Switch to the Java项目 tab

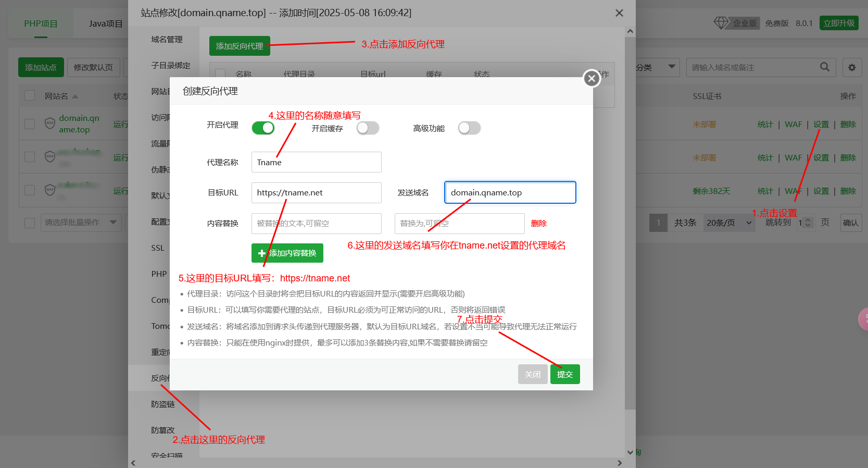106,24
